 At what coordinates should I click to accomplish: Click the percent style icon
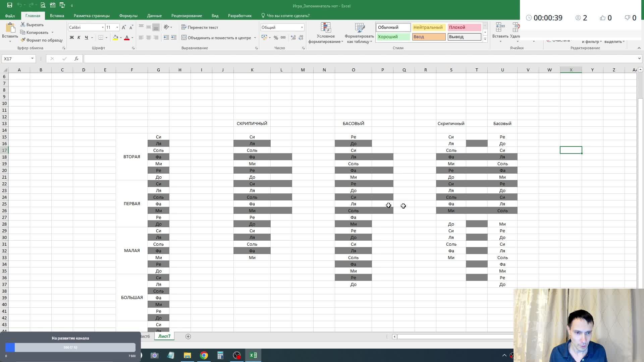(276, 38)
